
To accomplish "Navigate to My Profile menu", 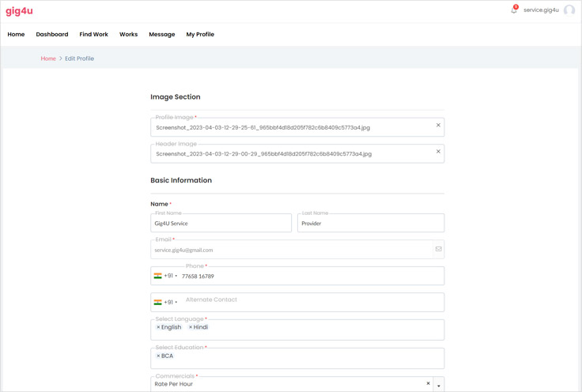I will 200,35.
